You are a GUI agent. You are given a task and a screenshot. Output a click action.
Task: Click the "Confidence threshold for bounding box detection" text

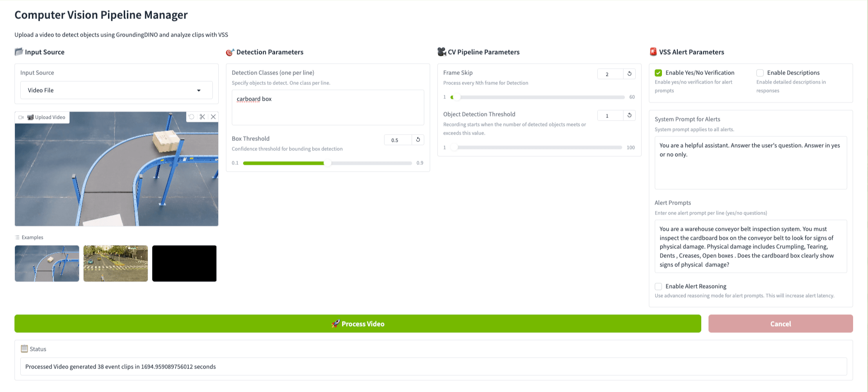click(x=287, y=149)
